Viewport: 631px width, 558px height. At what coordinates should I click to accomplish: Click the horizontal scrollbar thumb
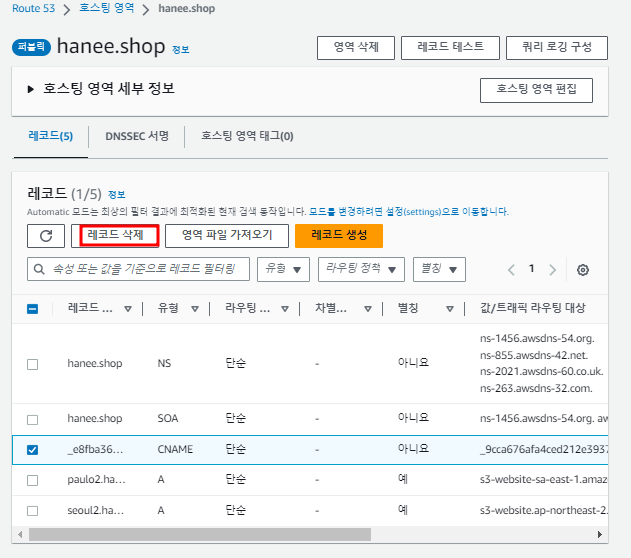tap(200, 535)
